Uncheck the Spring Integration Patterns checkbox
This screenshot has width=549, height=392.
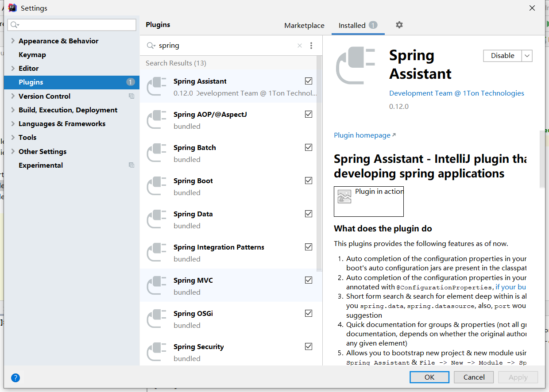[309, 247]
